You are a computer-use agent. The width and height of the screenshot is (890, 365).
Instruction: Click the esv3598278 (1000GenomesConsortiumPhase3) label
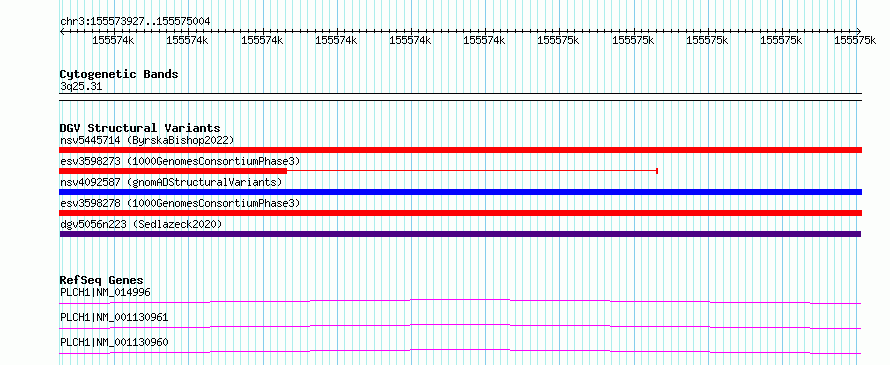coord(179,203)
